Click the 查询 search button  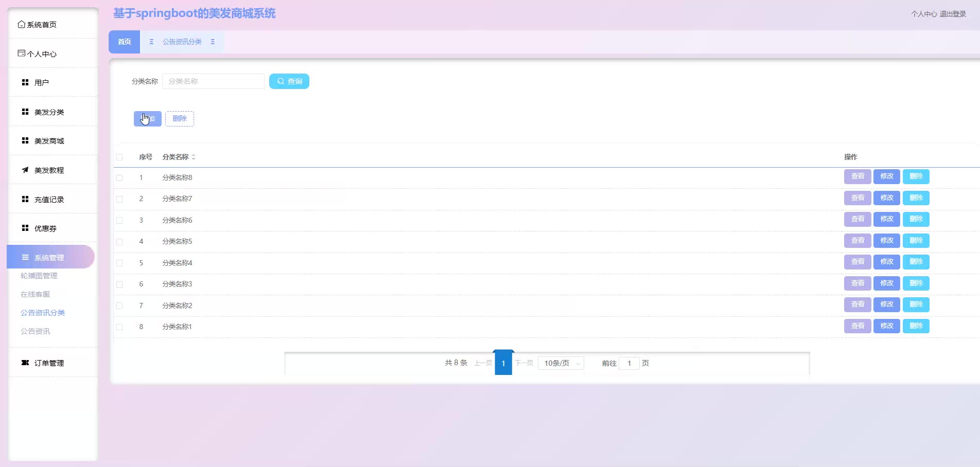(289, 81)
